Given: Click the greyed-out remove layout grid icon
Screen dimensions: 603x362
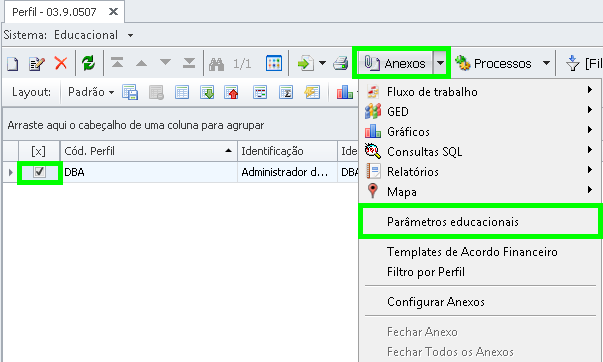Looking at the screenshot, I should (x=156, y=92).
